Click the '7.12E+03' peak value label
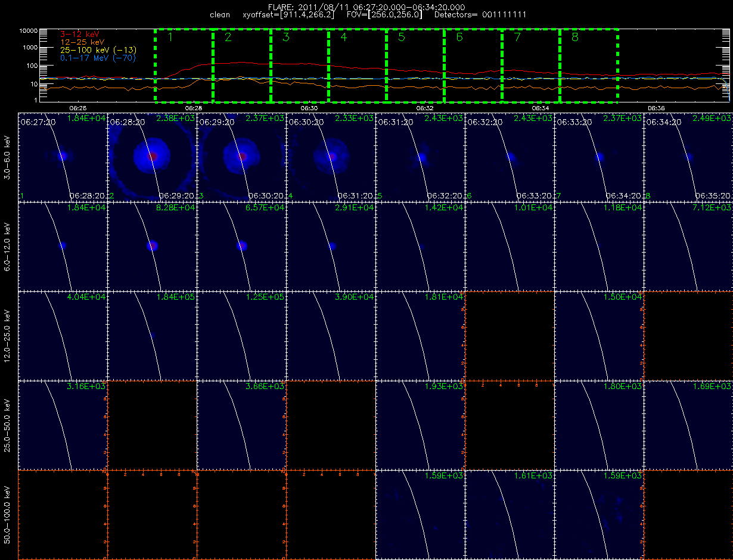This screenshot has width=733, height=560. (712, 208)
